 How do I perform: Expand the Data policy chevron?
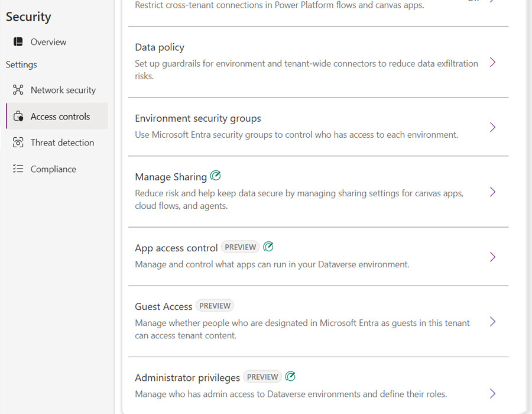click(x=492, y=62)
